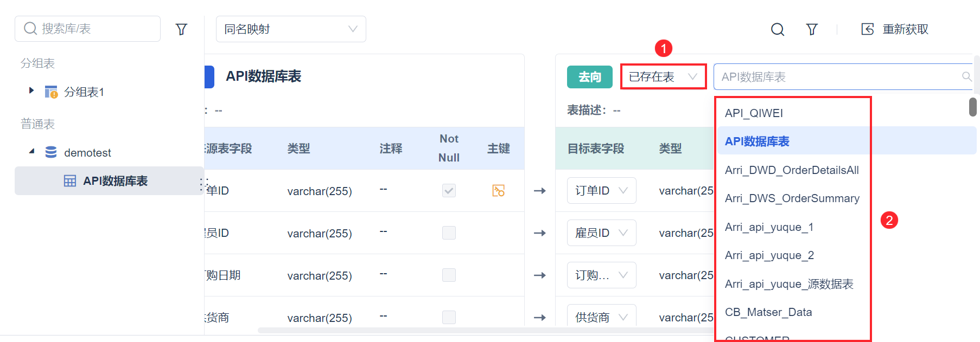Viewport: 980px width, 342px height.
Task: Click the search icon in the API数据库表 field
Action: pyautogui.click(x=966, y=77)
